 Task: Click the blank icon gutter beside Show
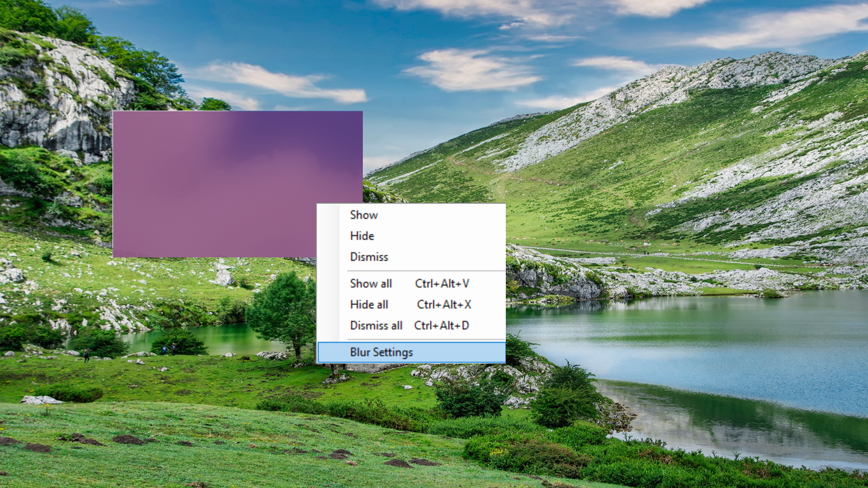click(329, 215)
